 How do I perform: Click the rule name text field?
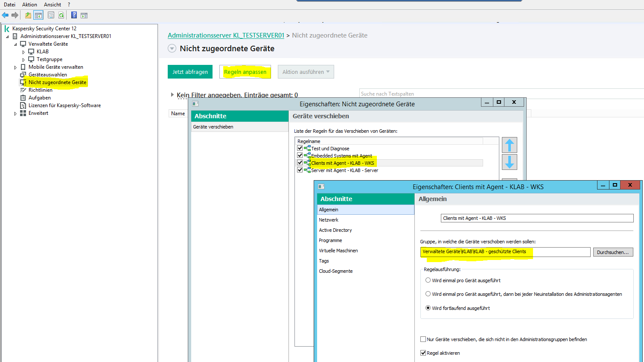point(536,218)
